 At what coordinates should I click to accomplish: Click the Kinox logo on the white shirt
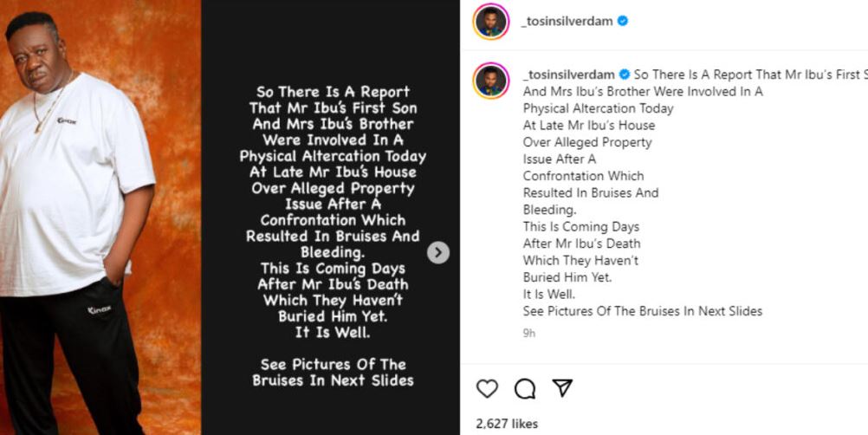coord(68,121)
